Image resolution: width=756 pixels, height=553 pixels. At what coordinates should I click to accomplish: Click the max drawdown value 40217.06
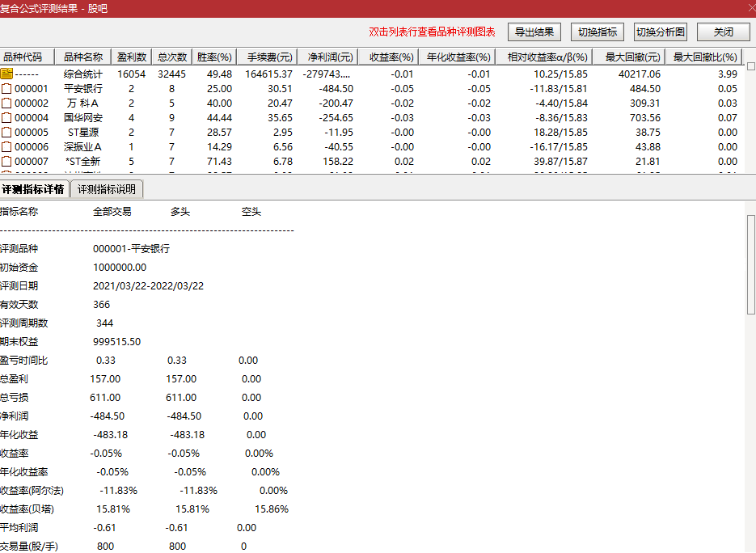640,74
